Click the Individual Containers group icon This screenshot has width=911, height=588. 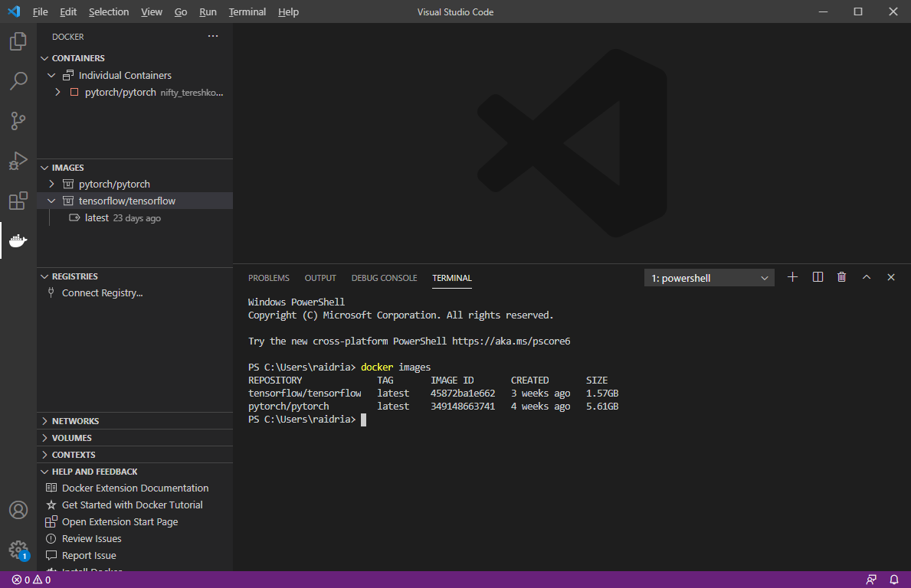coord(68,75)
